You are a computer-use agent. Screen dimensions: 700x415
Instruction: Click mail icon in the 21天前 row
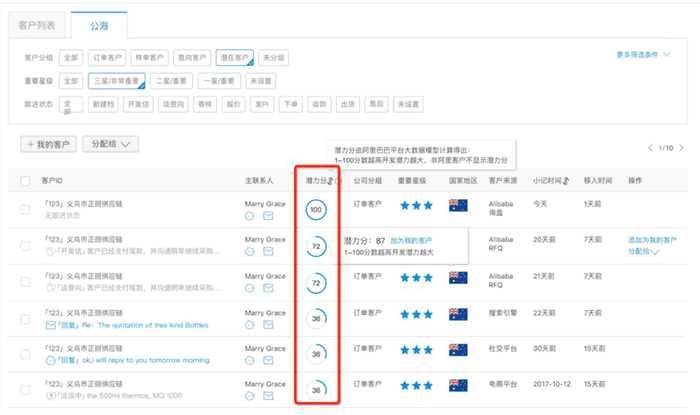268,288
